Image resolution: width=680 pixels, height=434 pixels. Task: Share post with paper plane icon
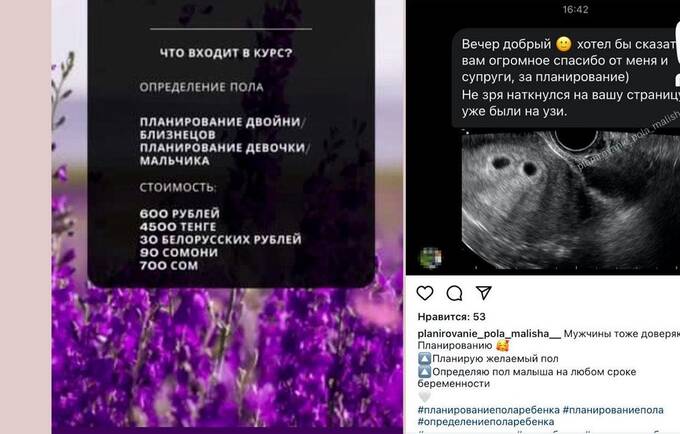484,293
